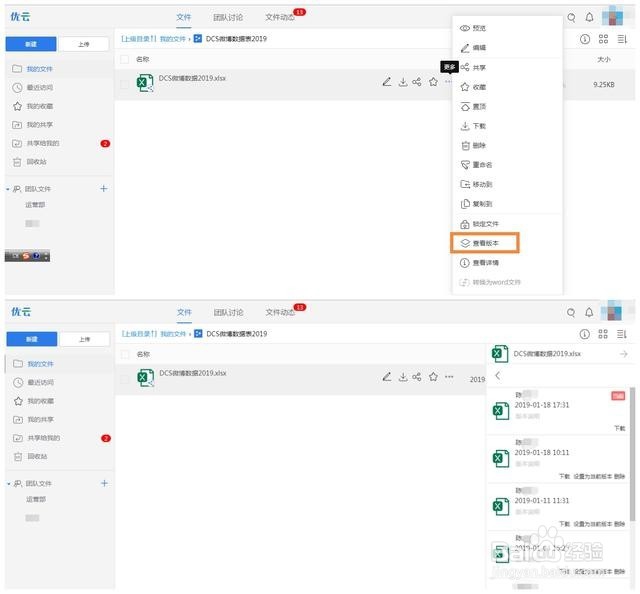Upper screenshot: click 我的文件 breadcrumb link
This screenshot has height=594, width=640.
click(x=173, y=39)
